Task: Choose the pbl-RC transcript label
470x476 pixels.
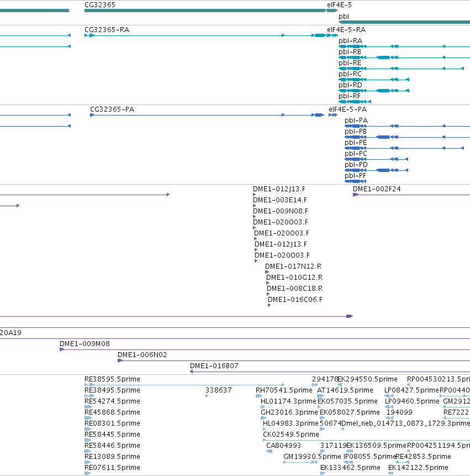Action: (x=350, y=74)
